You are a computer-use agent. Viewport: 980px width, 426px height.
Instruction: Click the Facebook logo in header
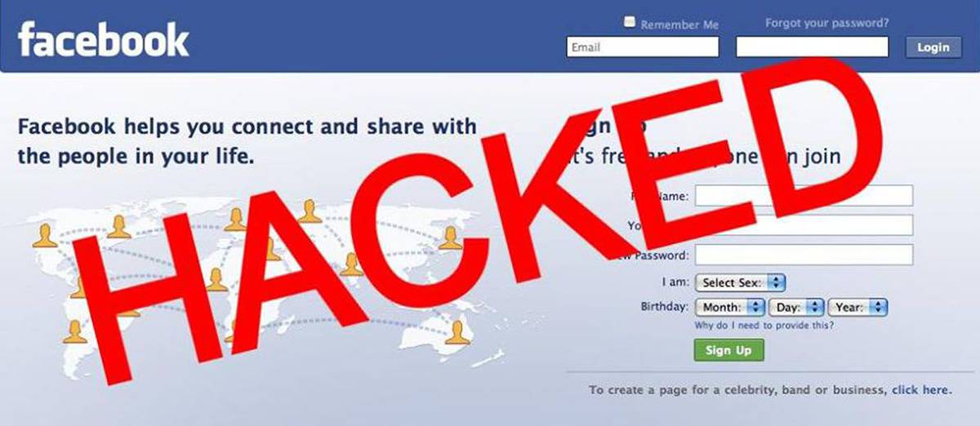click(103, 40)
